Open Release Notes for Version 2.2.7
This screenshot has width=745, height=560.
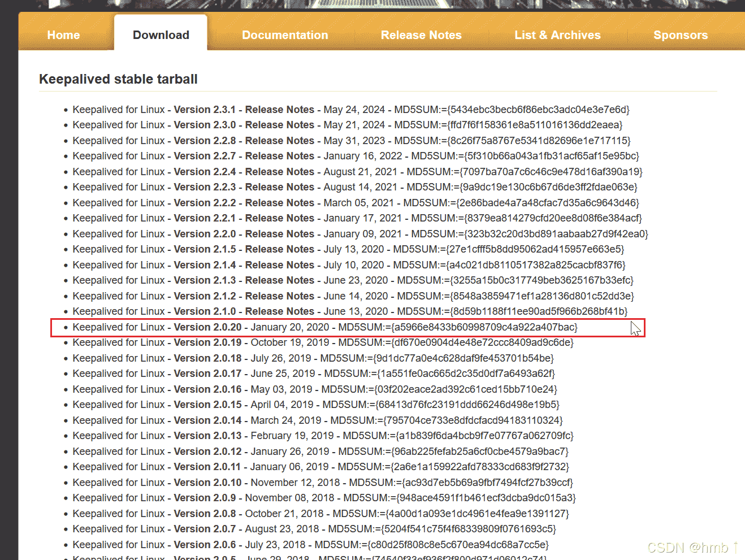click(x=280, y=156)
